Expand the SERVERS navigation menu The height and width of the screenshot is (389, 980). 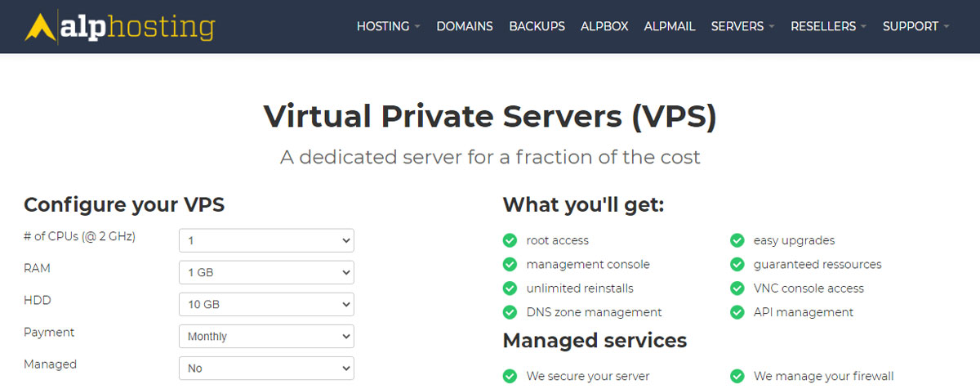pyautogui.click(x=743, y=26)
